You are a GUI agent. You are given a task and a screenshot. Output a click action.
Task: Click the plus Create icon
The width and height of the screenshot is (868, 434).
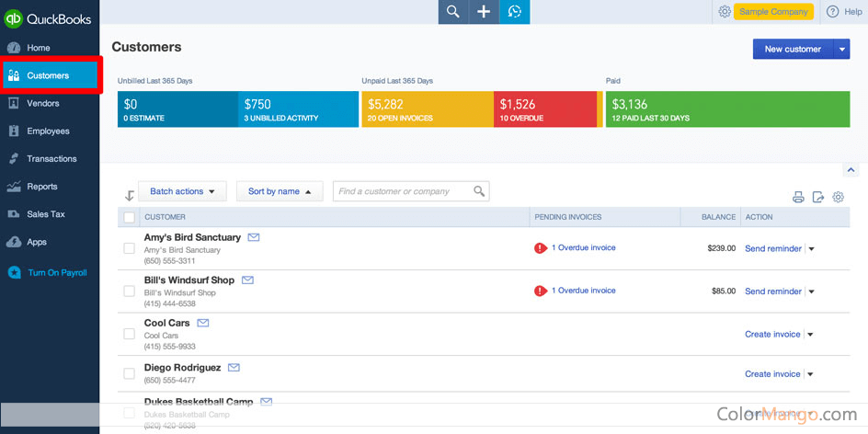coord(484,12)
